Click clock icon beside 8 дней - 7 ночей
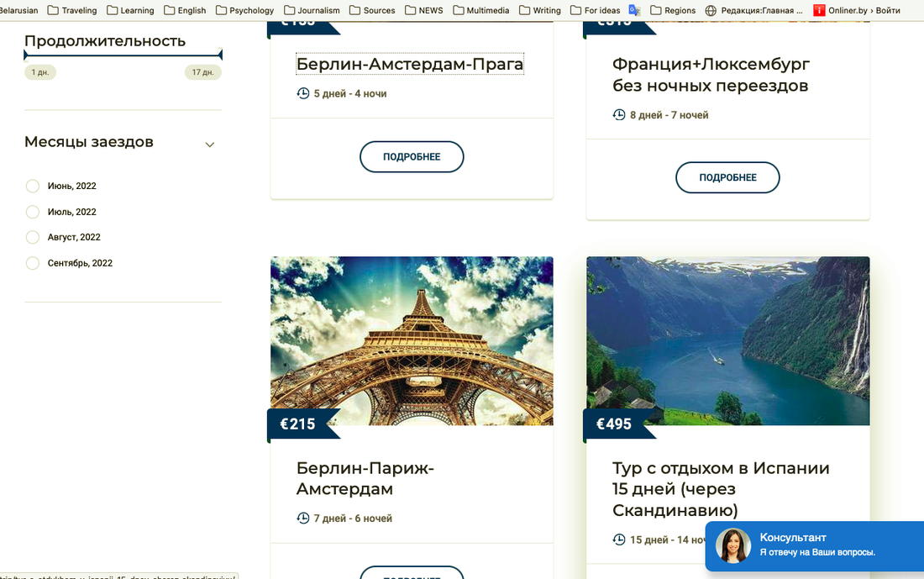 (619, 114)
